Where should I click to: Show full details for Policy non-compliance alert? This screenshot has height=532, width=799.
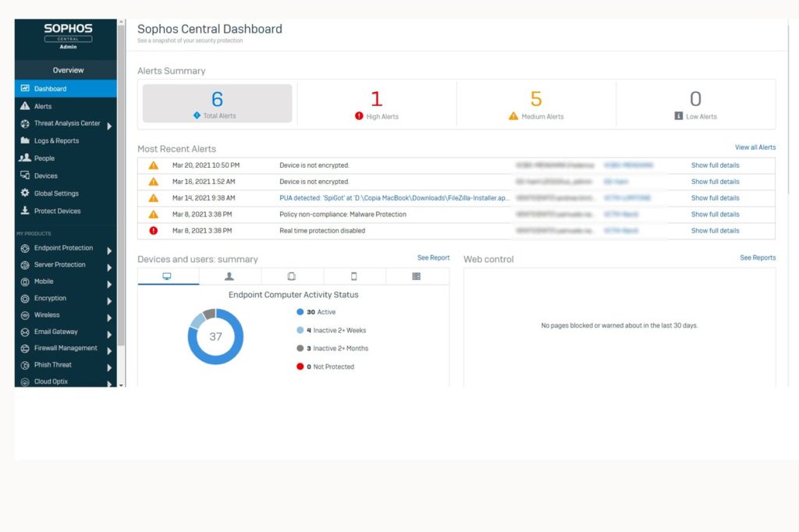pyautogui.click(x=715, y=214)
